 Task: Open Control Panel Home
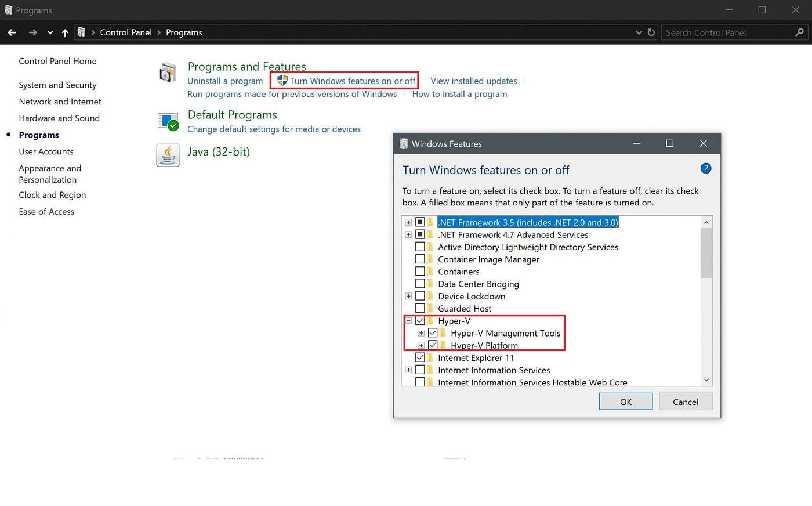pyautogui.click(x=57, y=61)
